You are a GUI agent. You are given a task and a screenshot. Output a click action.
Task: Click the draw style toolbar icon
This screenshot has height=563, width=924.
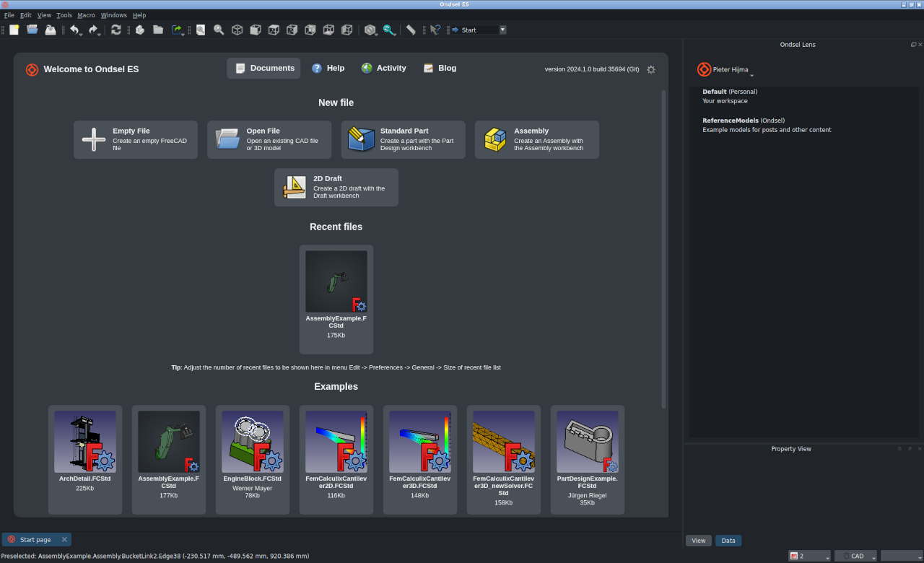370,30
